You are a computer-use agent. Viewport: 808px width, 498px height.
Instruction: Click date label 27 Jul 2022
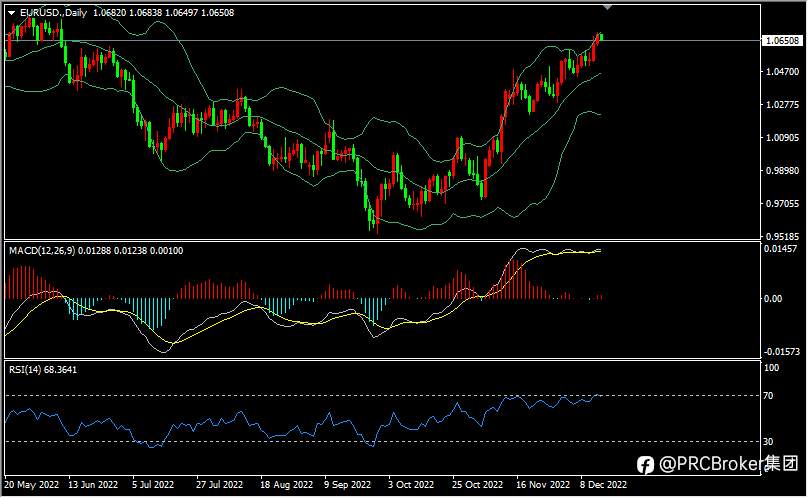click(220, 485)
